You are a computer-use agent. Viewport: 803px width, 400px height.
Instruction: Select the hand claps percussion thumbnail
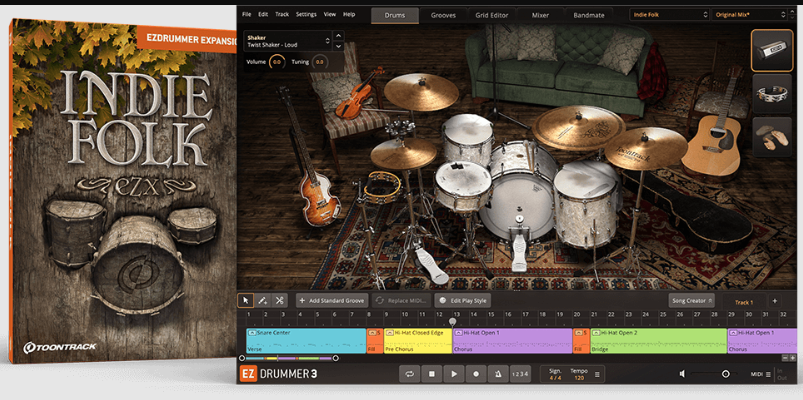[772, 137]
